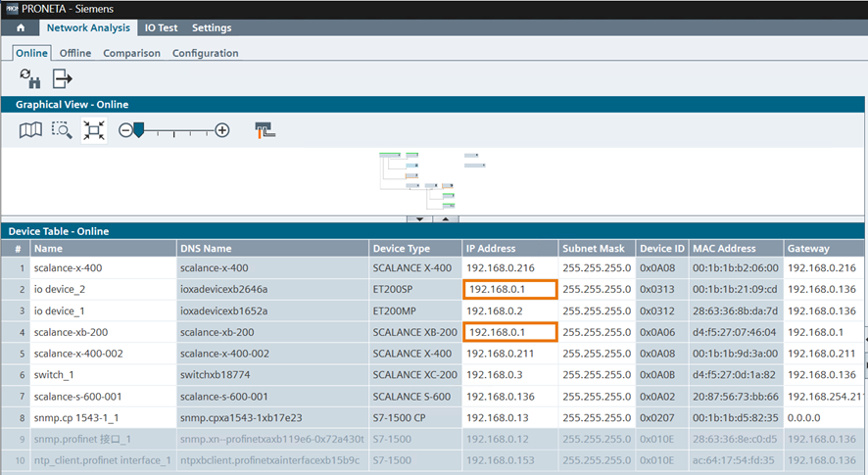
Task: Click MAC address 20:87:56:73:bb:66
Action: point(735,397)
